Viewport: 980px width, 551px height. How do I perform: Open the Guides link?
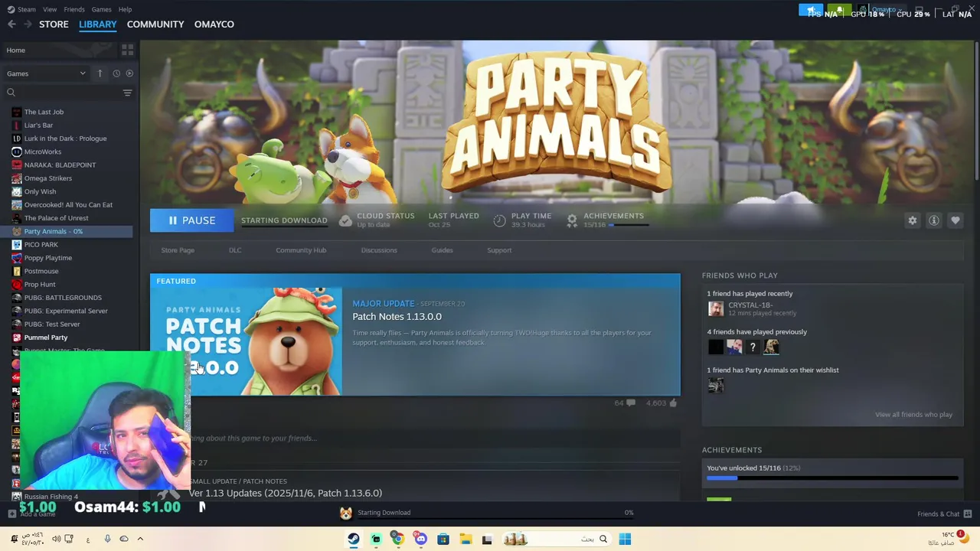click(x=442, y=250)
